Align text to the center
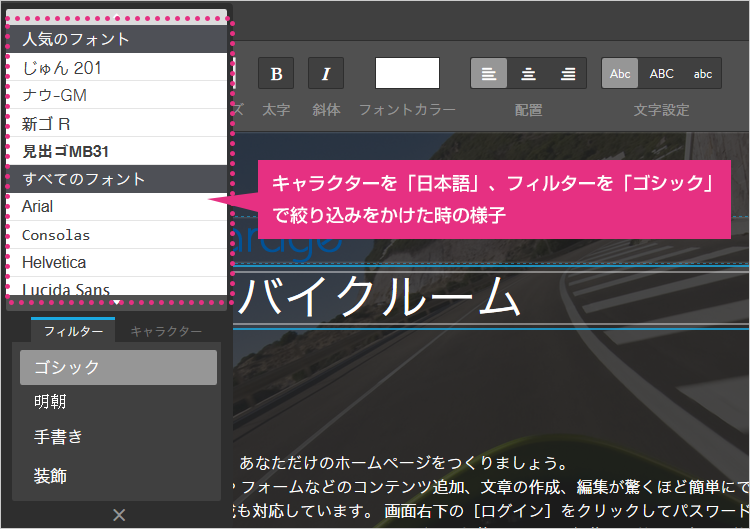This screenshot has width=750, height=529. point(528,73)
